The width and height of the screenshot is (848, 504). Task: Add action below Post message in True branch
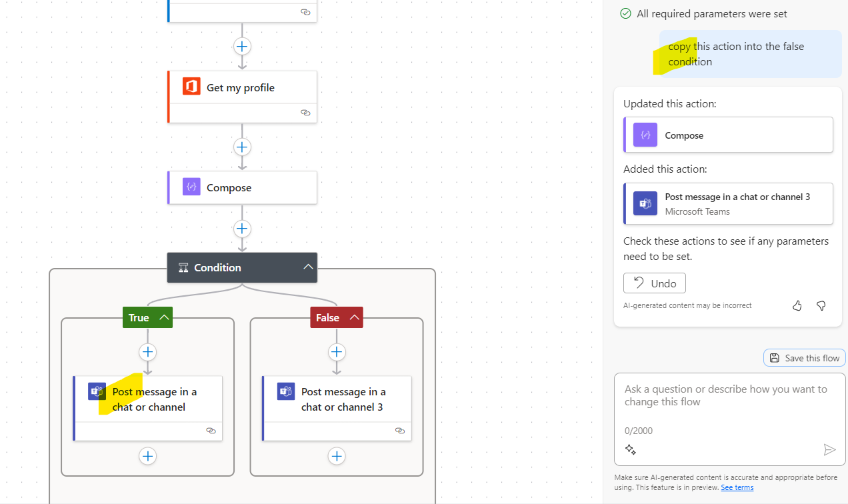(148, 456)
